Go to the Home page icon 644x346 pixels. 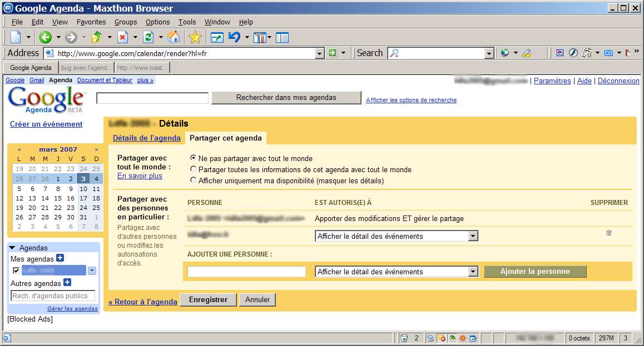point(174,37)
